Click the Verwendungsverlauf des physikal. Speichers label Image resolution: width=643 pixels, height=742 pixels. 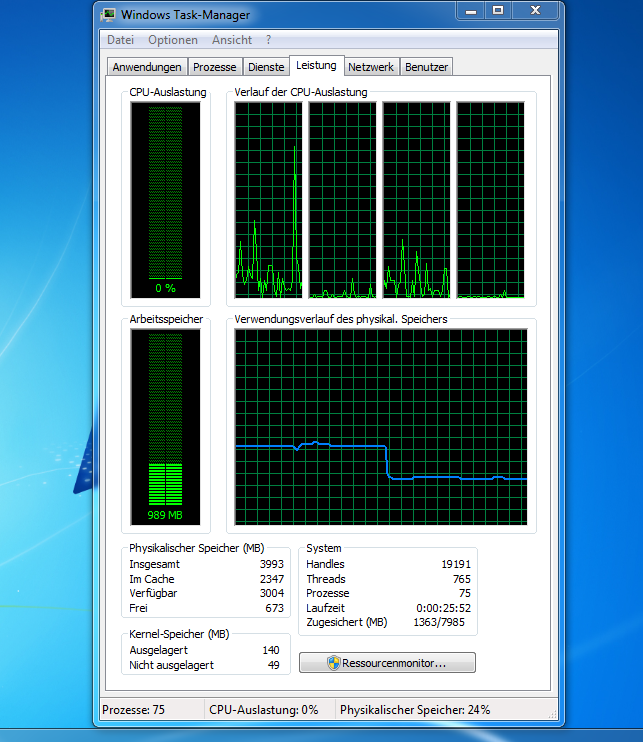(341, 319)
